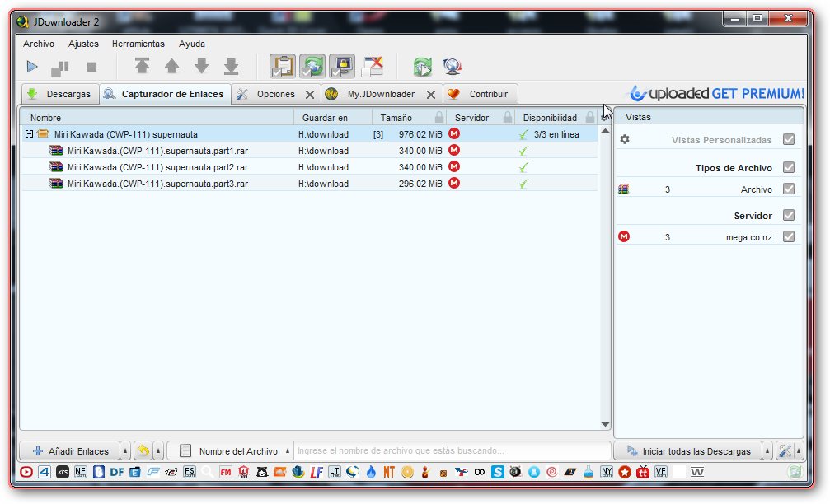The width and height of the screenshot is (830, 504).
Task: Click the red "FM" host icon
Action: 226,472
